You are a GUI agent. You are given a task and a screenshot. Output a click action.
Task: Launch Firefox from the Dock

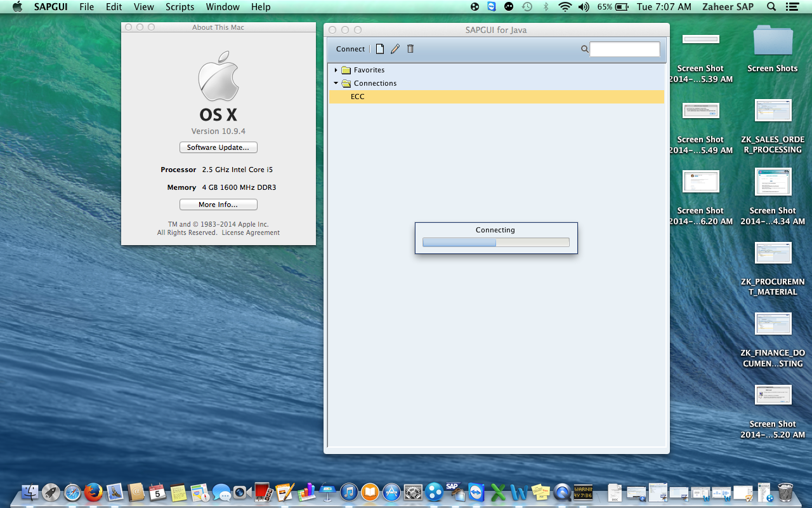pyautogui.click(x=94, y=491)
